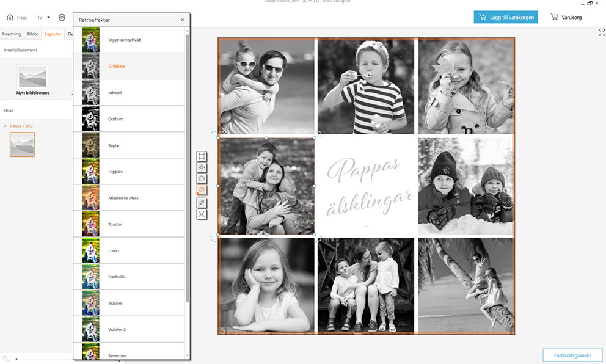This screenshot has height=364, width=606.
Task: Close the Retroeffekter panel
Action: [183, 20]
